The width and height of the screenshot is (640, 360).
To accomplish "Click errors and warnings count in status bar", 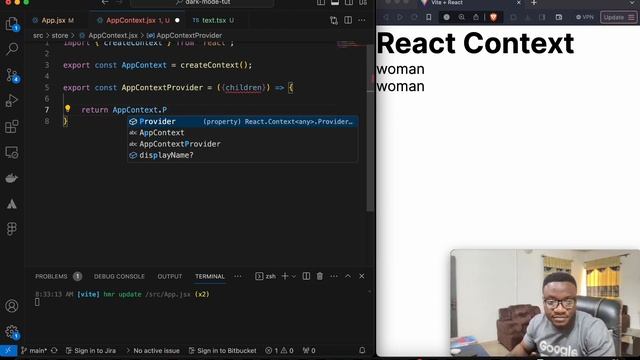I will tap(279, 350).
